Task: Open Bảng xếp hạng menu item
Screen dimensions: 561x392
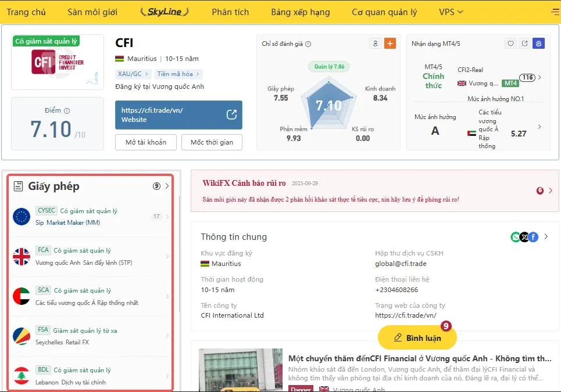Action: point(300,12)
